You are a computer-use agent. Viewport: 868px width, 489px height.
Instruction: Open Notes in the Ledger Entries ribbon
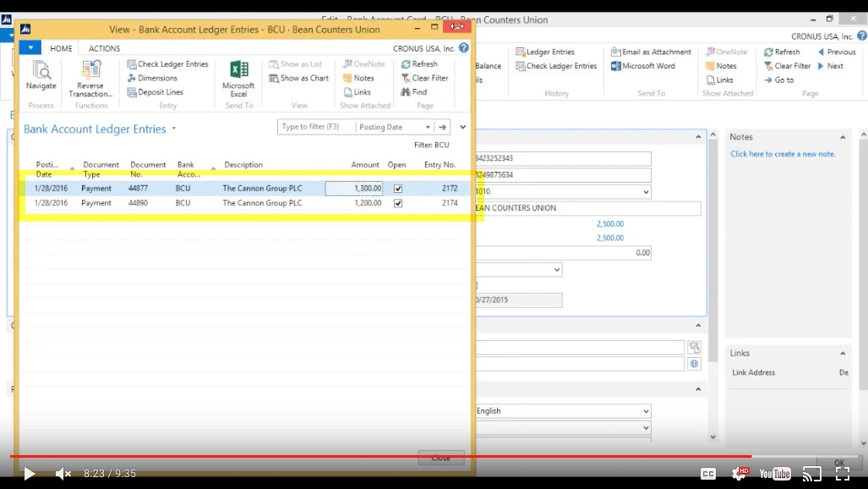click(x=358, y=78)
